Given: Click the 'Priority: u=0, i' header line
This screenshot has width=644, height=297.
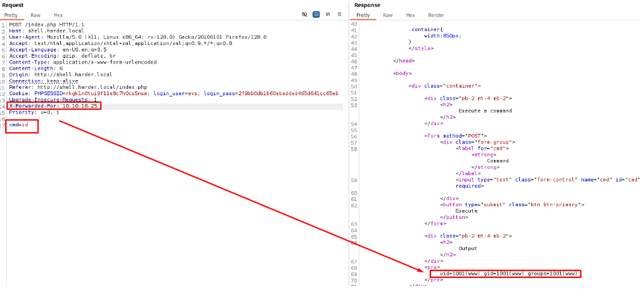Looking at the screenshot, I should pyautogui.click(x=34, y=112).
